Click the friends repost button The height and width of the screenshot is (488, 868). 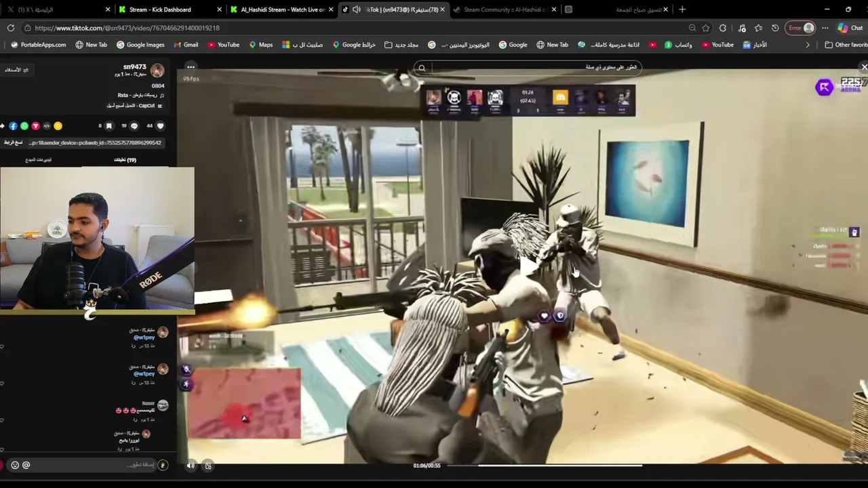tap(17, 70)
